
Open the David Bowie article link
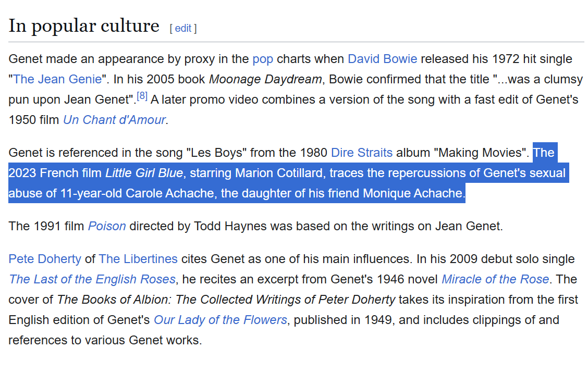382,59
